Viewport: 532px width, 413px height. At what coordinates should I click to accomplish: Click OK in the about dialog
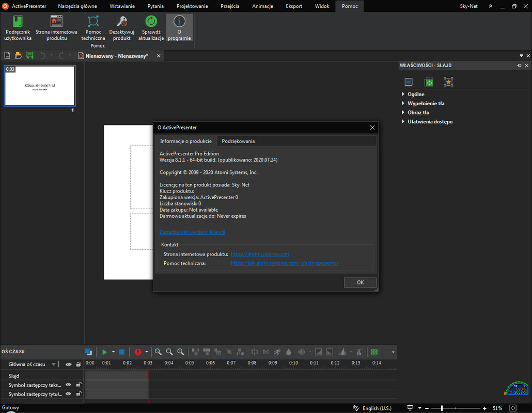pos(360,282)
